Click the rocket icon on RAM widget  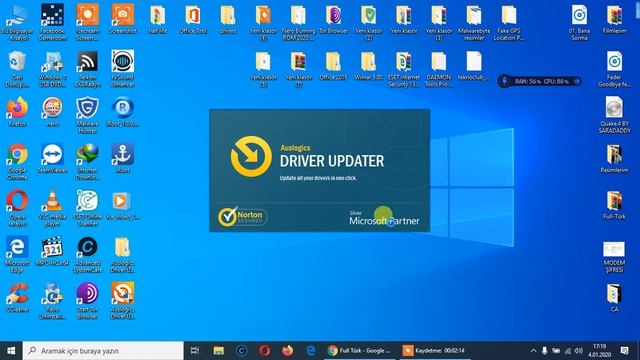tap(504, 81)
